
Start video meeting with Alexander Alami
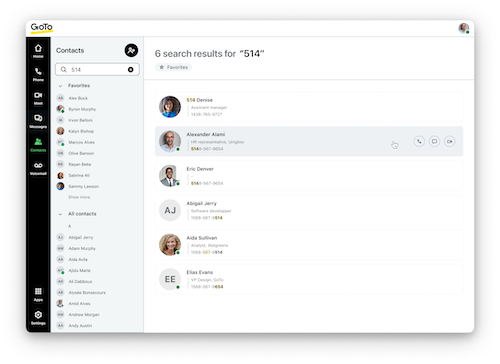click(450, 141)
